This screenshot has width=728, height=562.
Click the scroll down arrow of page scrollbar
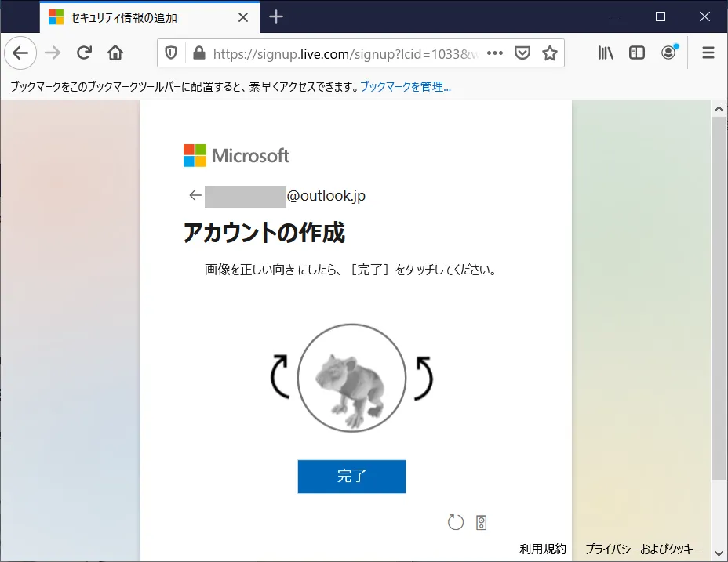point(719,553)
